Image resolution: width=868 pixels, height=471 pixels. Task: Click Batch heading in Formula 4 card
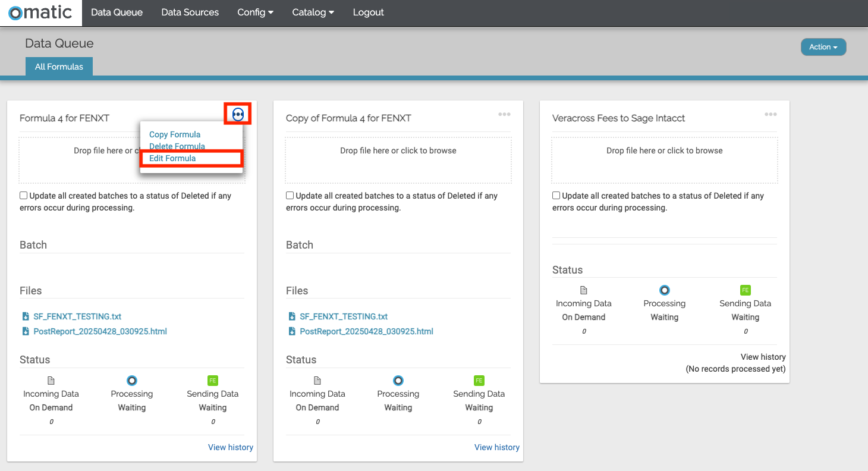pyautogui.click(x=33, y=245)
